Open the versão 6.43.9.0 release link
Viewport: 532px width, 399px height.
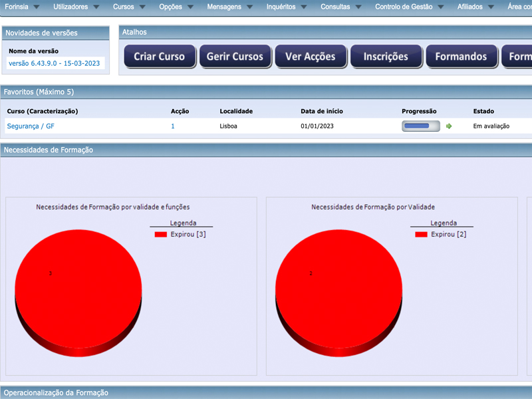tap(54, 63)
